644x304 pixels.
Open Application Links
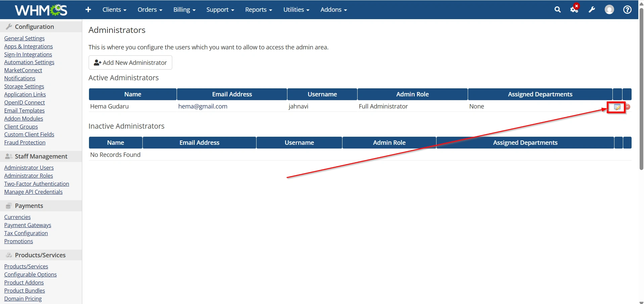click(x=25, y=94)
